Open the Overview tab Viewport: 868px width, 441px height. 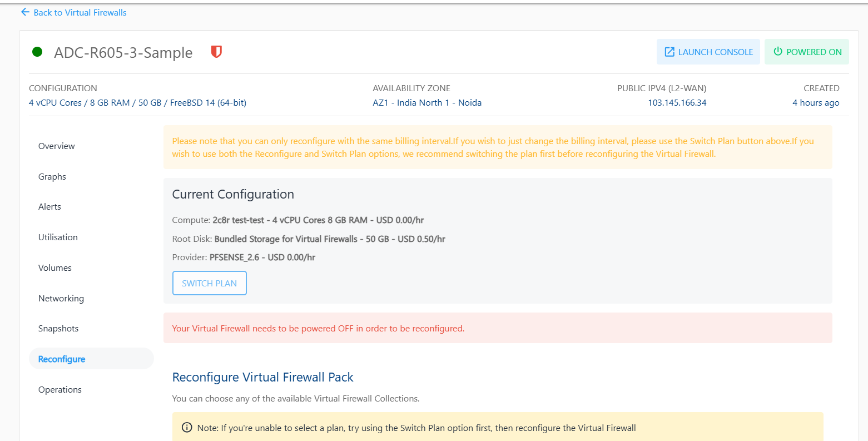56,146
